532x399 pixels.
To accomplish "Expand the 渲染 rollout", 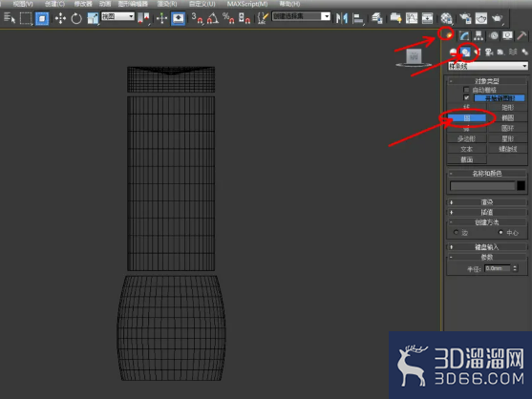I will 487,202.
